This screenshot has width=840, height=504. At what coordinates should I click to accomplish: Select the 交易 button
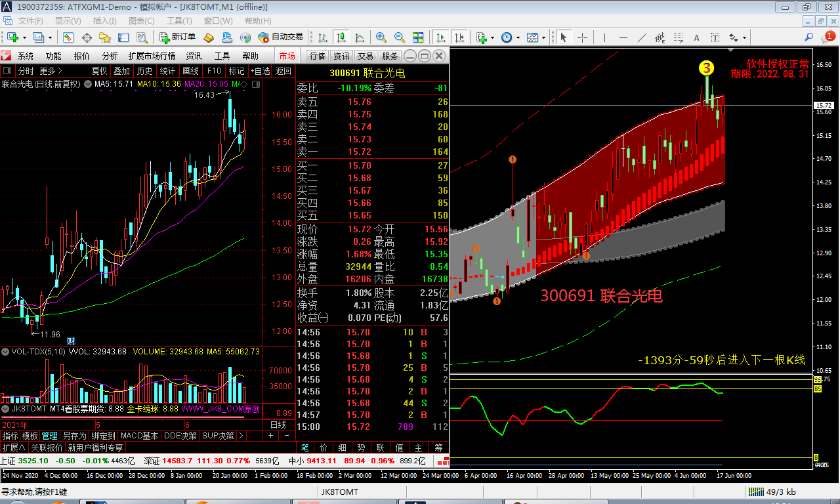tap(366, 56)
